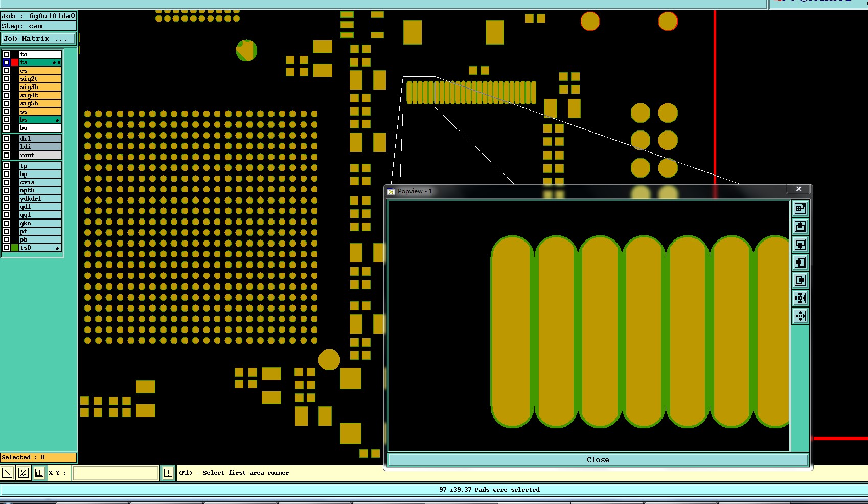Select the ydkdrl layer row

click(x=40, y=199)
